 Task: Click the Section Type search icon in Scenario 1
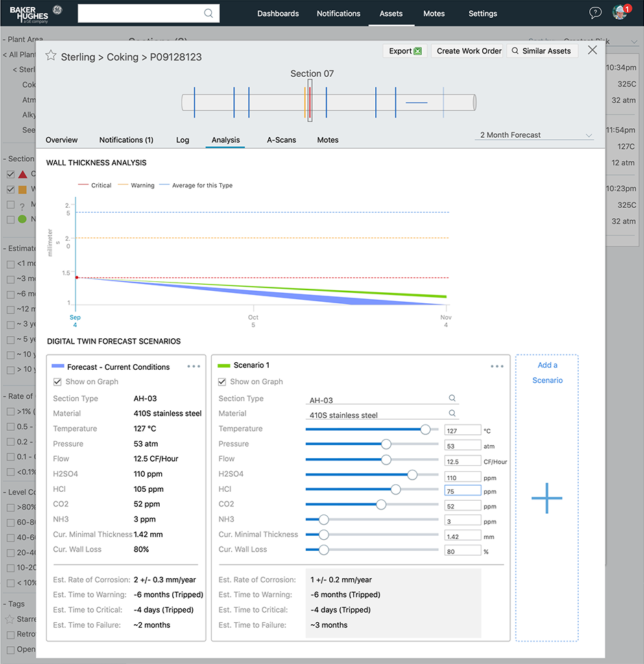coord(452,398)
